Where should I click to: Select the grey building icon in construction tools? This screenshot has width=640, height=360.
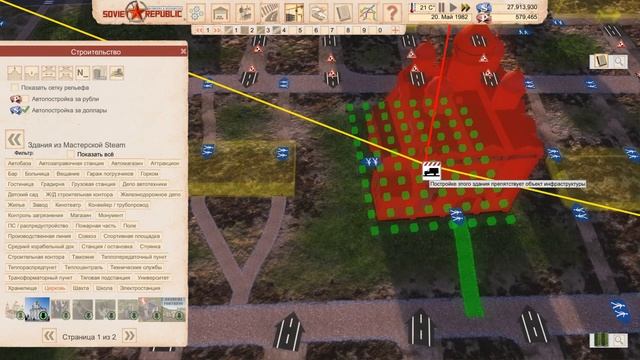tap(99, 73)
